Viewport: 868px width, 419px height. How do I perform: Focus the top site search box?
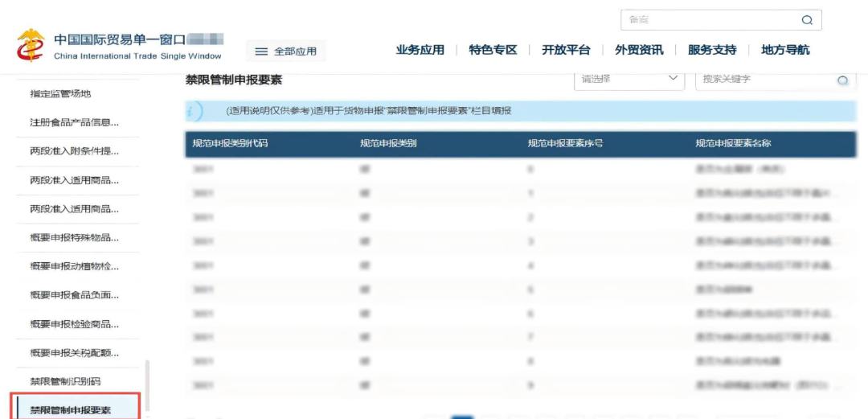[x=711, y=20]
